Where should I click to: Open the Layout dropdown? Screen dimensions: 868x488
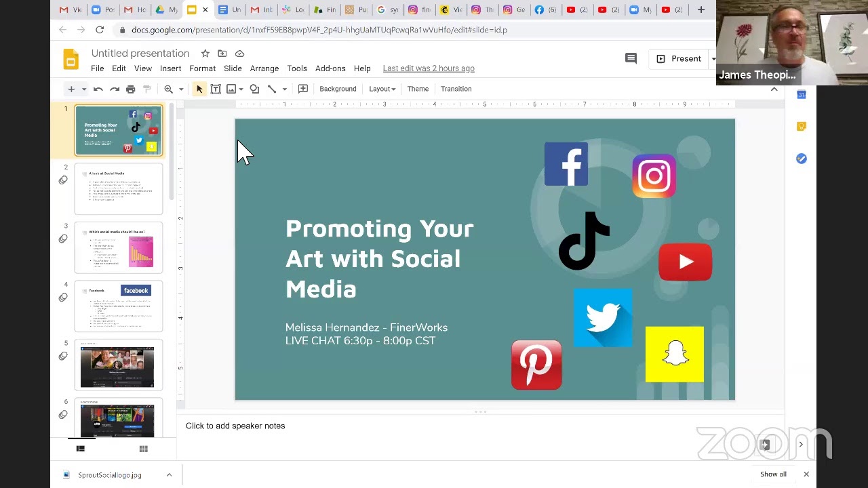[x=382, y=89]
